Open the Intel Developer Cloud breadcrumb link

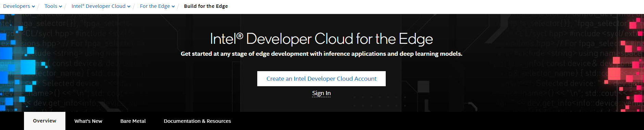pyautogui.click(x=98, y=6)
